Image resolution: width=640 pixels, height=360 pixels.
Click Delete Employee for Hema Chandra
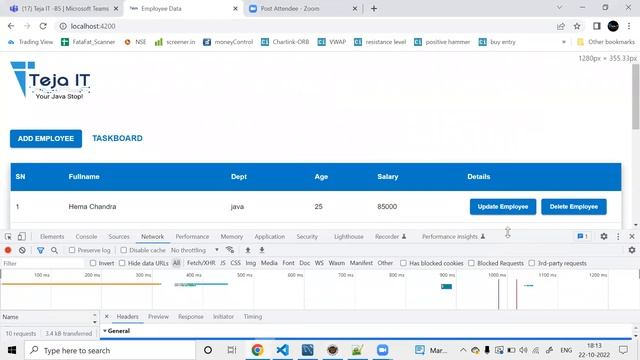(574, 207)
